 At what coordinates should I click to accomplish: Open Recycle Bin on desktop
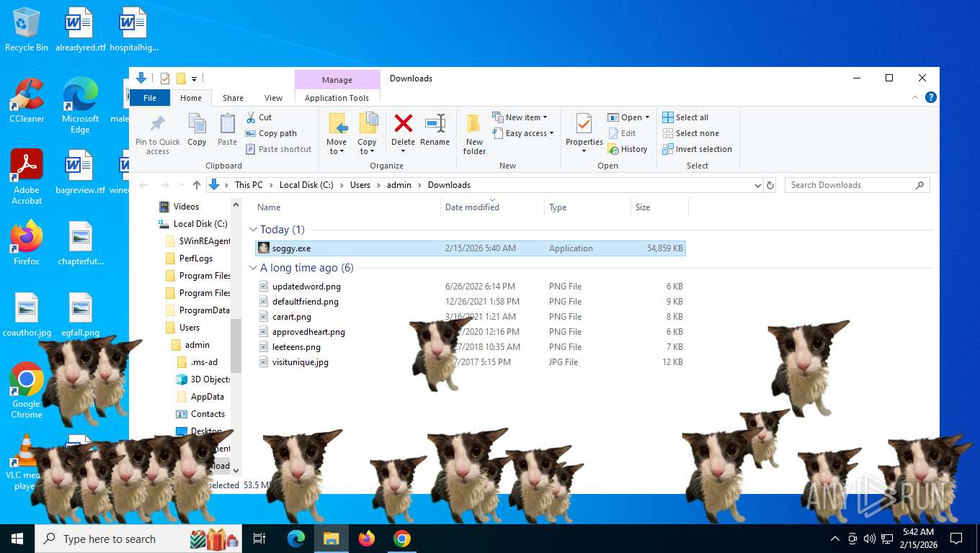click(x=27, y=30)
